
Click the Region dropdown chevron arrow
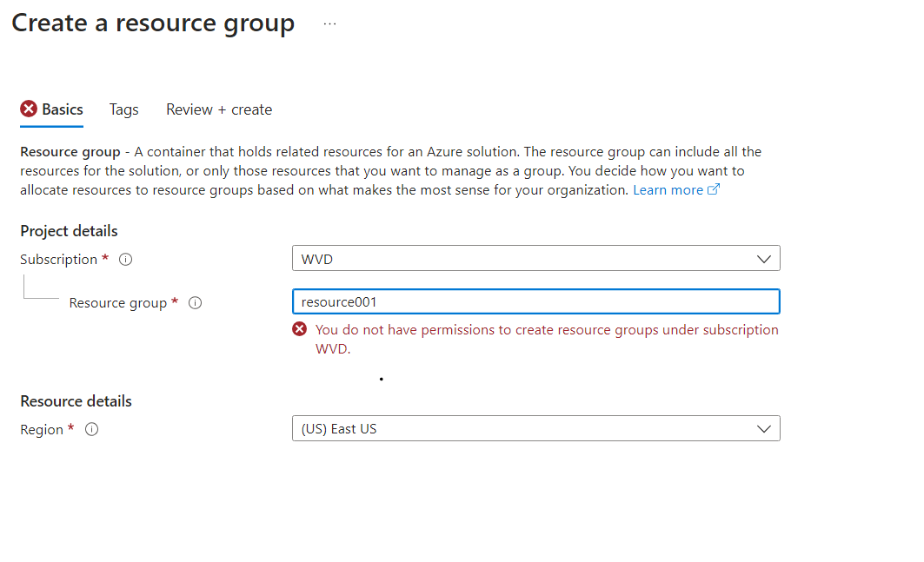[x=764, y=428]
